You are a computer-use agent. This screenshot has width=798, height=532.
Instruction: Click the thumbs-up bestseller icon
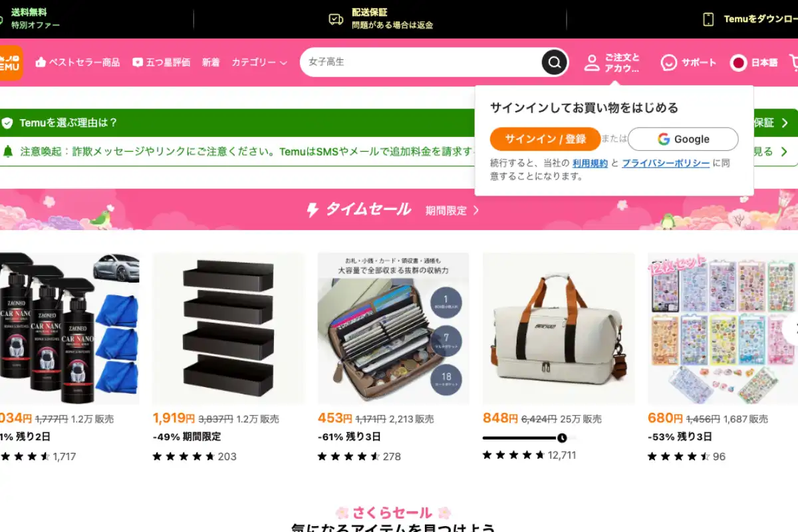coord(41,63)
